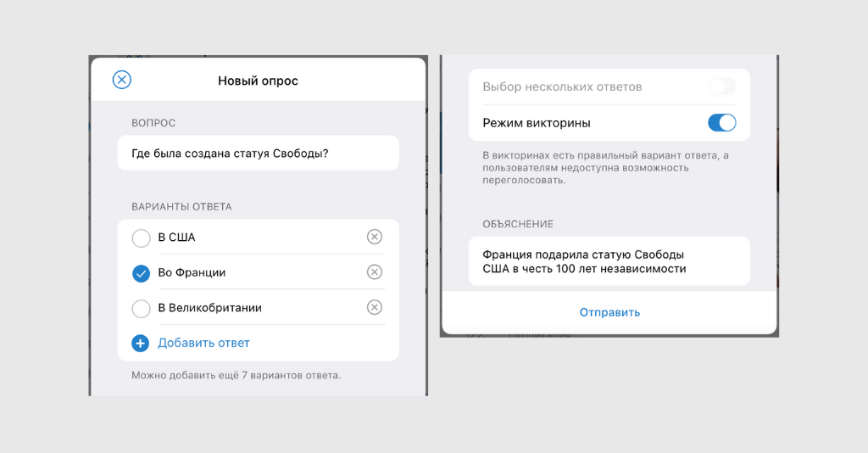Screen dimensions: 868x453
Task: Mark В США as correct answer
Action: pos(141,238)
